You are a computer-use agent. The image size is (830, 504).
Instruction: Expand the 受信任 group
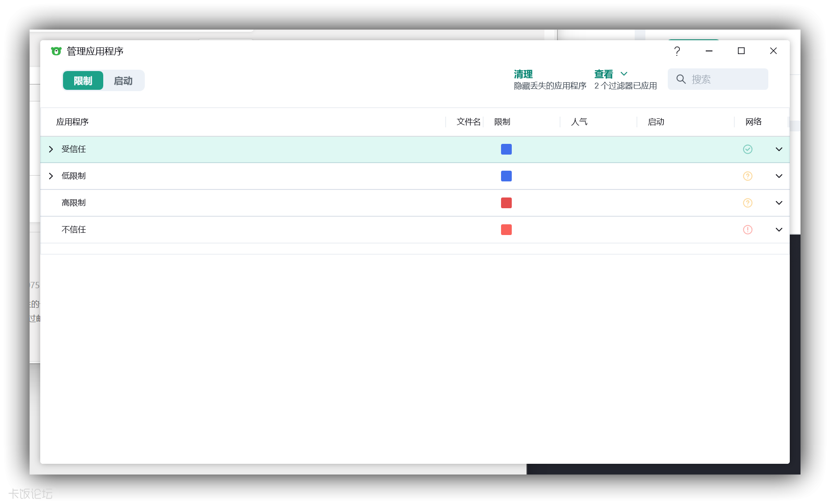[x=51, y=149]
